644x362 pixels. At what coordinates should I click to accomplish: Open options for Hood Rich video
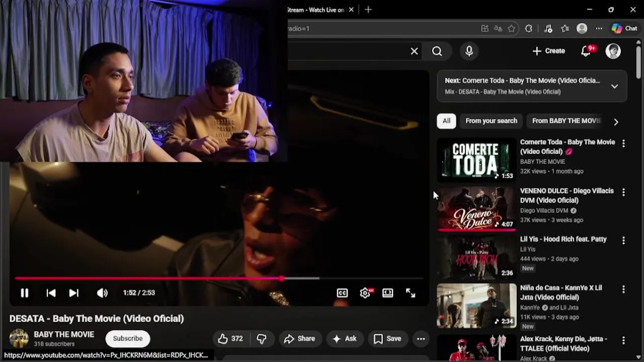click(623, 240)
